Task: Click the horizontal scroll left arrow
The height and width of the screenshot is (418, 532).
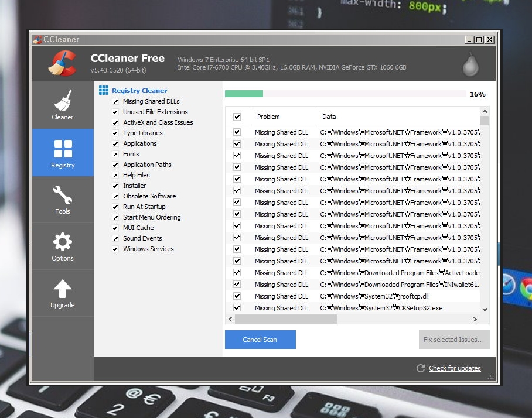Action: click(x=230, y=319)
